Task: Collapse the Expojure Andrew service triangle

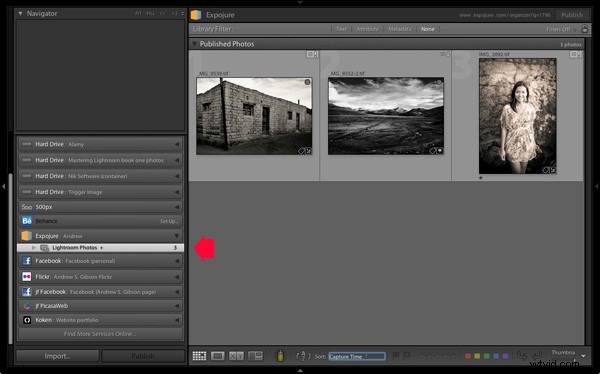Action: coord(176,236)
